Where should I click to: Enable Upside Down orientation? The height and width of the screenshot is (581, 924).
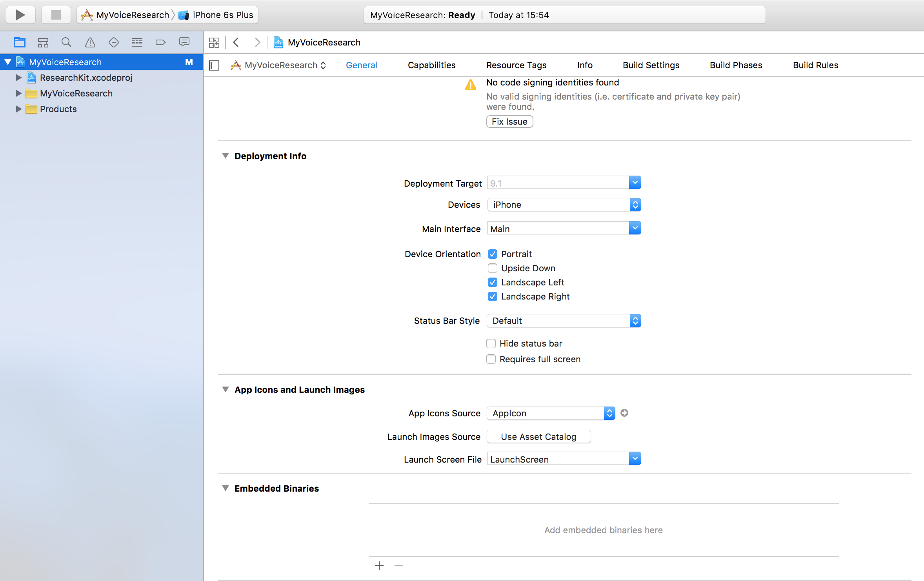[x=493, y=268]
